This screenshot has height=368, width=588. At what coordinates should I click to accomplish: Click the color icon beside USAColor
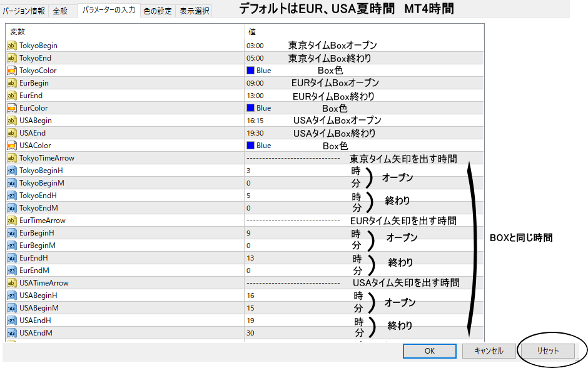pos(11,146)
